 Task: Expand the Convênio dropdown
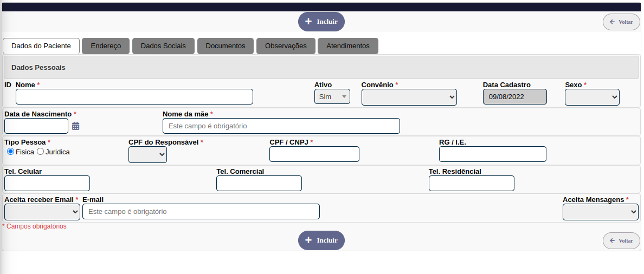pos(409,97)
